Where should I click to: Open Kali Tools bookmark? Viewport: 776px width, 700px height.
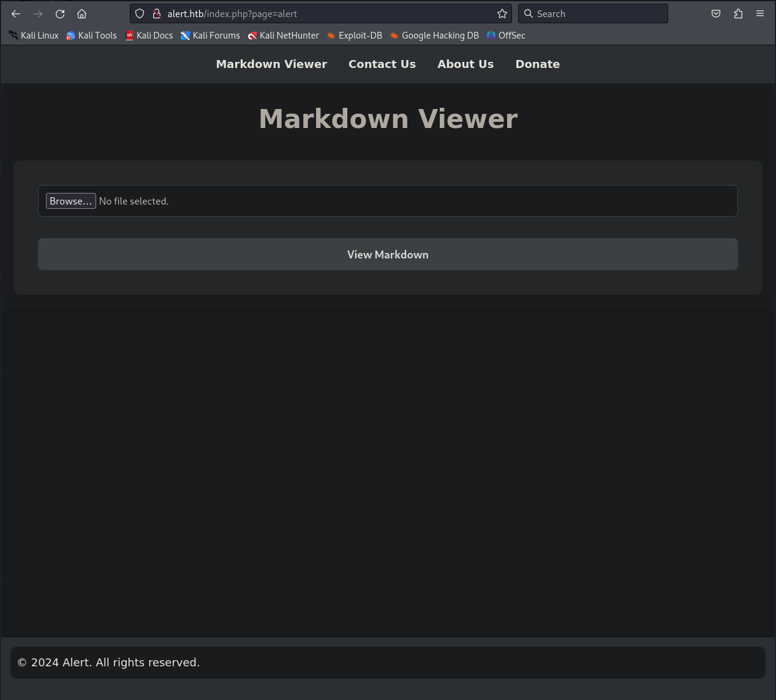[91, 36]
